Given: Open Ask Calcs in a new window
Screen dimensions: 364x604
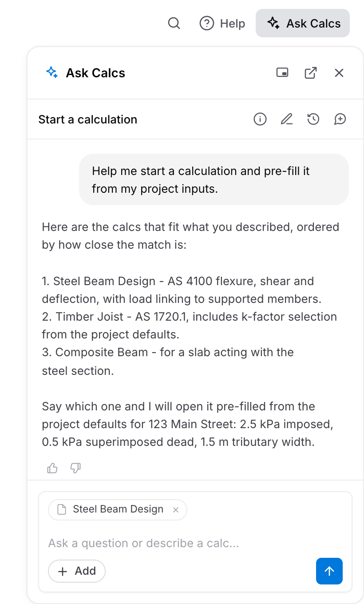Looking at the screenshot, I should (x=311, y=72).
